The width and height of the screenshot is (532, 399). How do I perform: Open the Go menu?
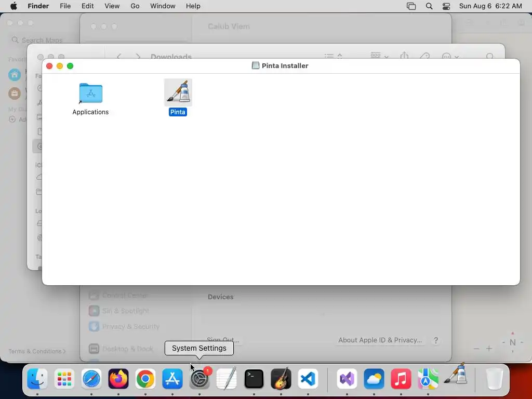(x=135, y=6)
